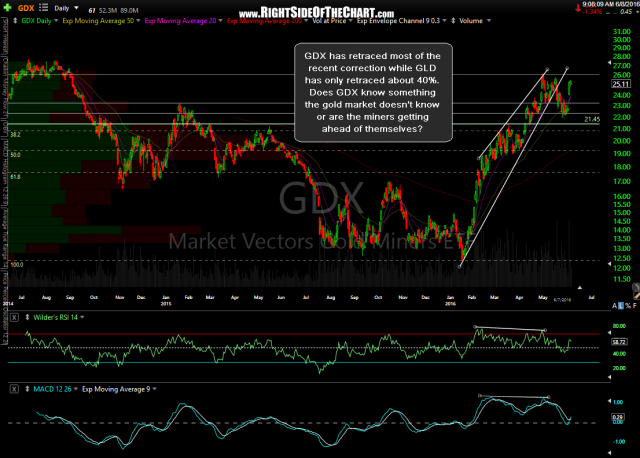This screenshot has height=458, width=640.
Task: Click the 25.11 current price label
Action: point(621,84)
